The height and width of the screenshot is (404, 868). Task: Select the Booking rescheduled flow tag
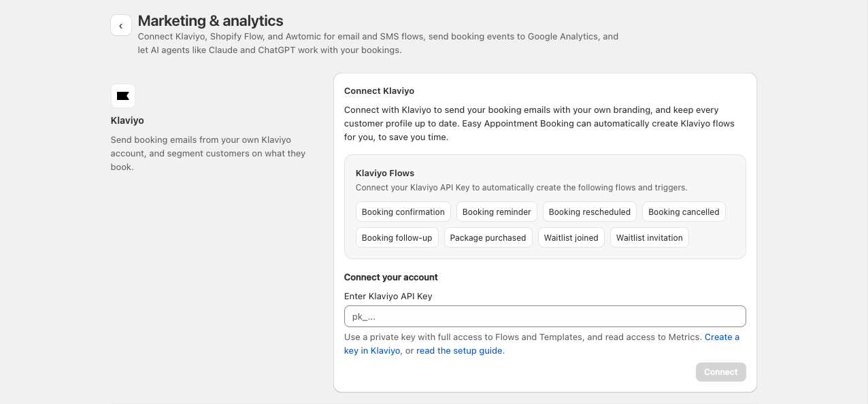pyautogui.click(x=590, y=212)
